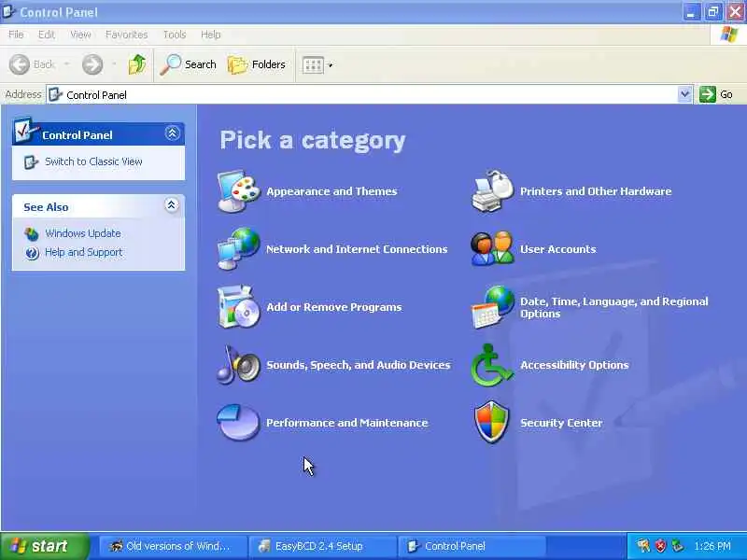Click the Control Panel taskbar button
747x560 pixels.
[472, 546]
